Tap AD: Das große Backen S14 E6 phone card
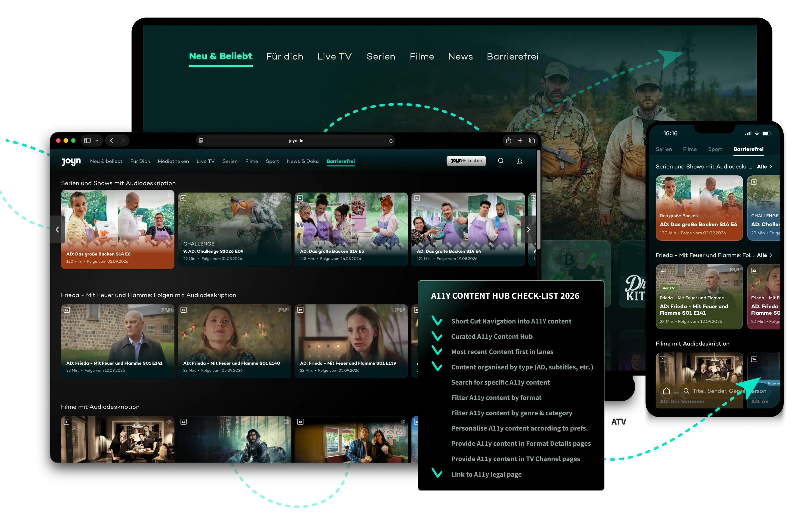 coord(699,208)
